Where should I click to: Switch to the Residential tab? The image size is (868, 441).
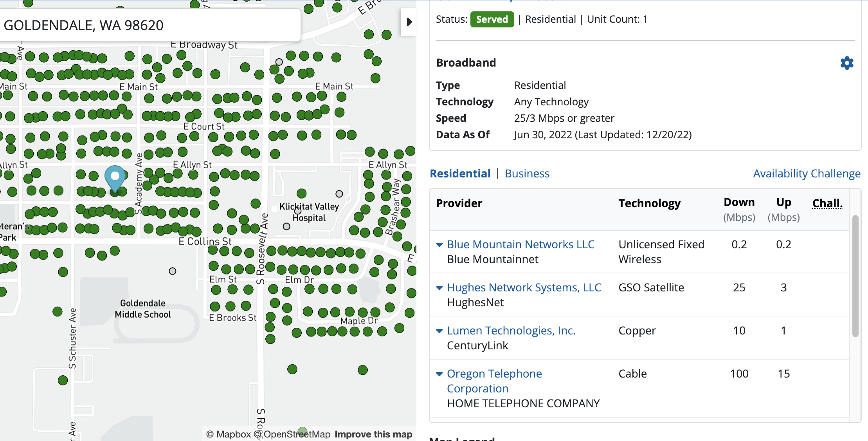click(x=460, y=174)
